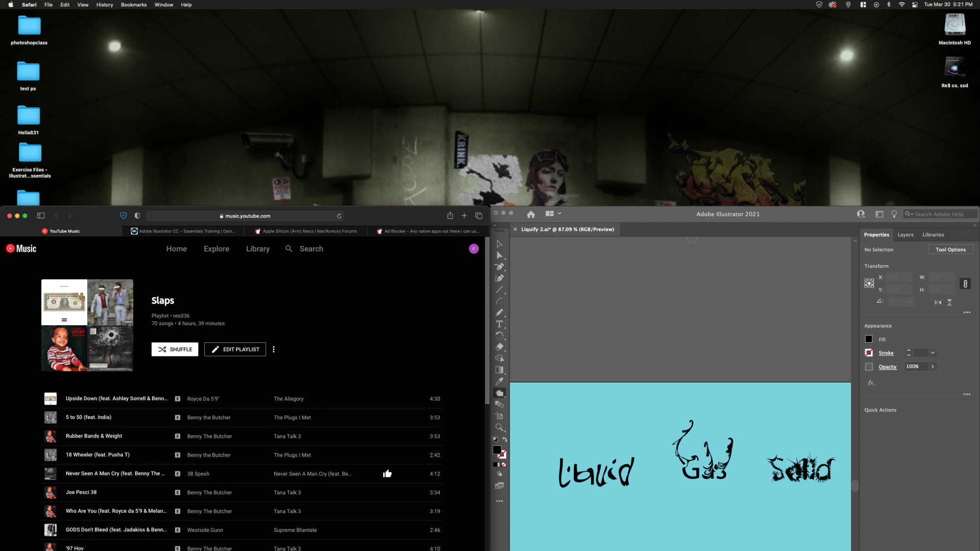Collapse the Illustrator toolbar panel
This screenshot has height=551, width=980.
[494, 226]
